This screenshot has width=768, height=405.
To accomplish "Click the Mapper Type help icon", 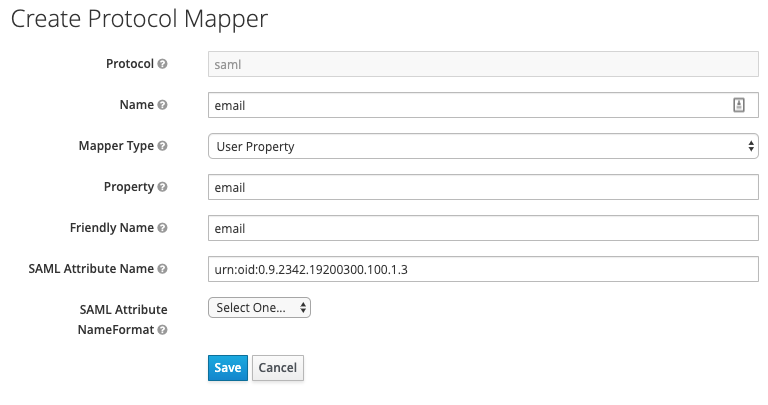I will (x=163, y=146).
